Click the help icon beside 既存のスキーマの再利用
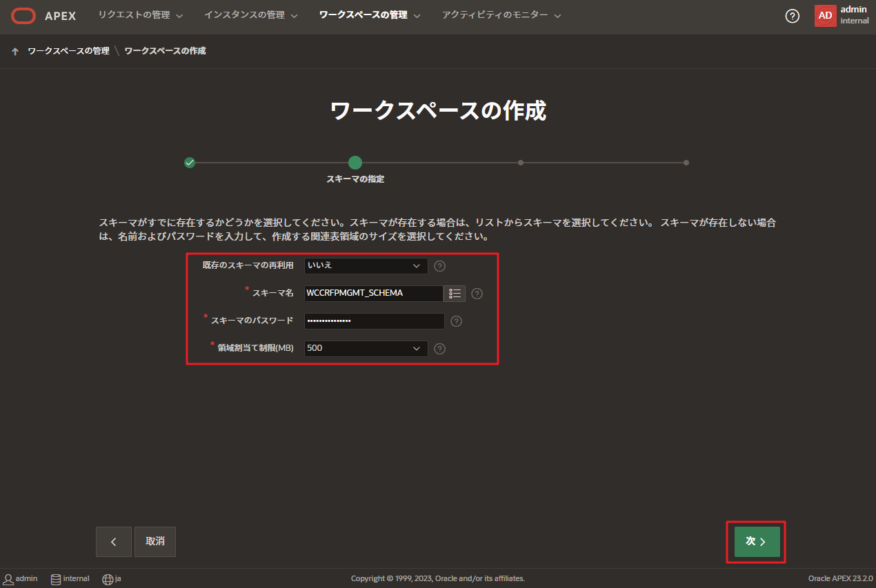Viewport: 876px width, 588px height. (439, 265)
